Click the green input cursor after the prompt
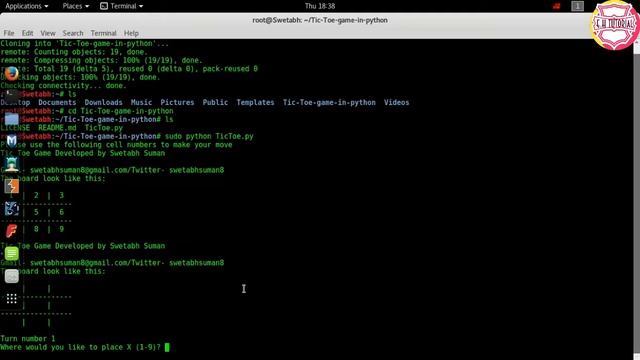 pyautogui.click(x=167, y=347)
